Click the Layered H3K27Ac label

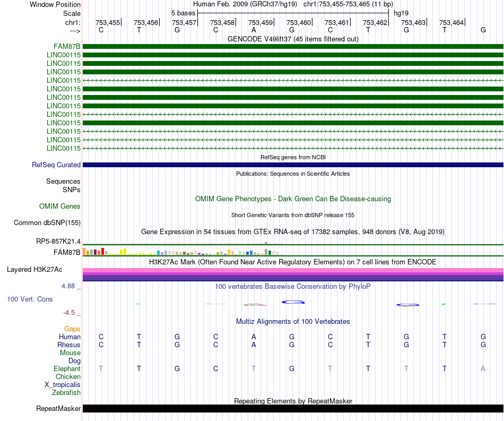34,270
